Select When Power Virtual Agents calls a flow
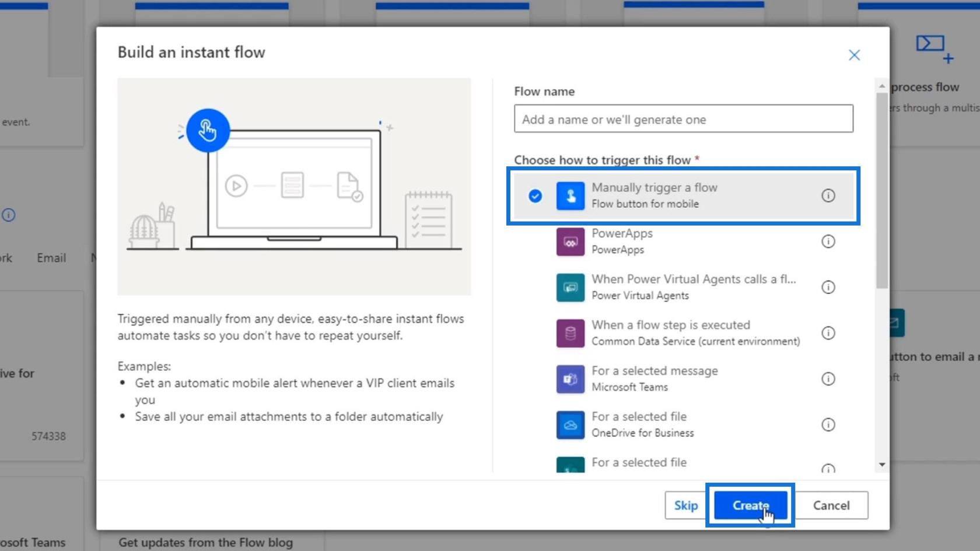This screenshot has height=551, width=980. 683,287
